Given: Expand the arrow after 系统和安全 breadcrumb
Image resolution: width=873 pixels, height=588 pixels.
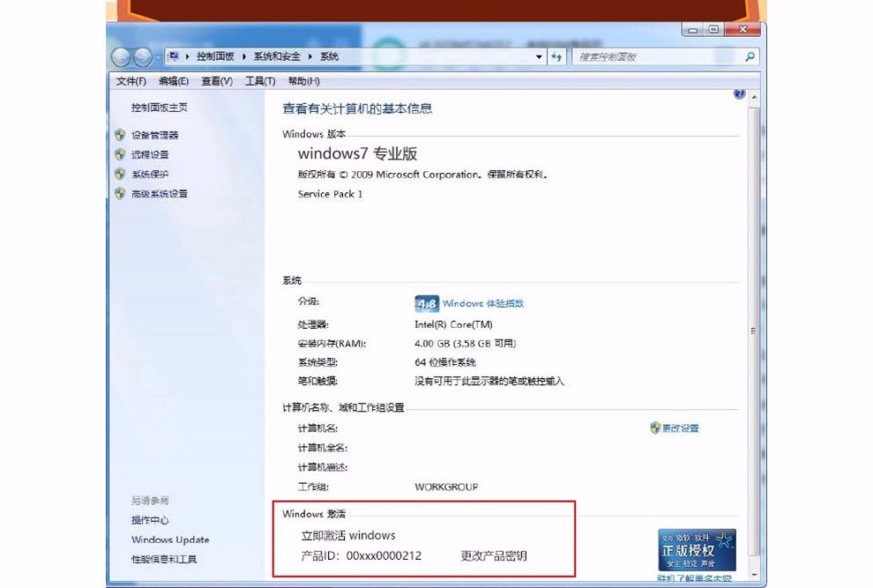Looking at the screenshot, I should (x=310, y=56).
